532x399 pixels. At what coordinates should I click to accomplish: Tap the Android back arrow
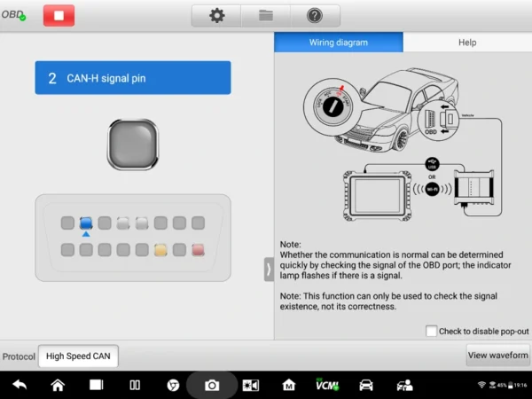pos(19,385)
